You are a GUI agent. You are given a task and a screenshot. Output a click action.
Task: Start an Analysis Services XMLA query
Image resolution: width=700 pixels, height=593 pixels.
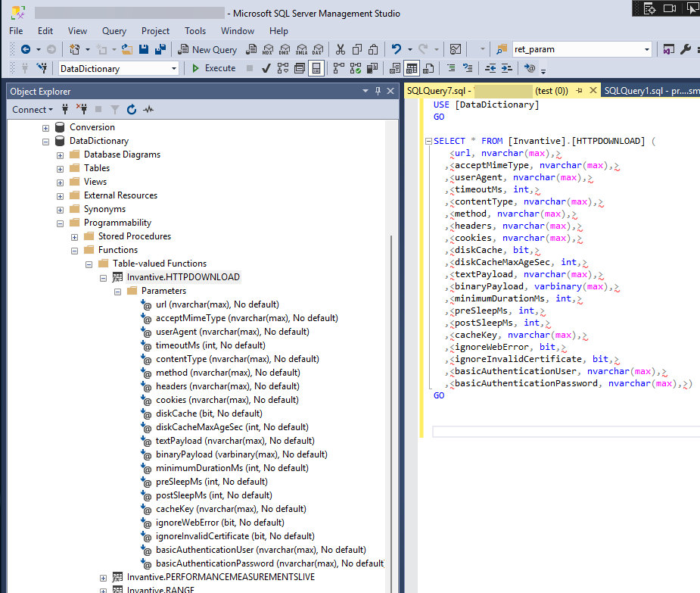301,49
